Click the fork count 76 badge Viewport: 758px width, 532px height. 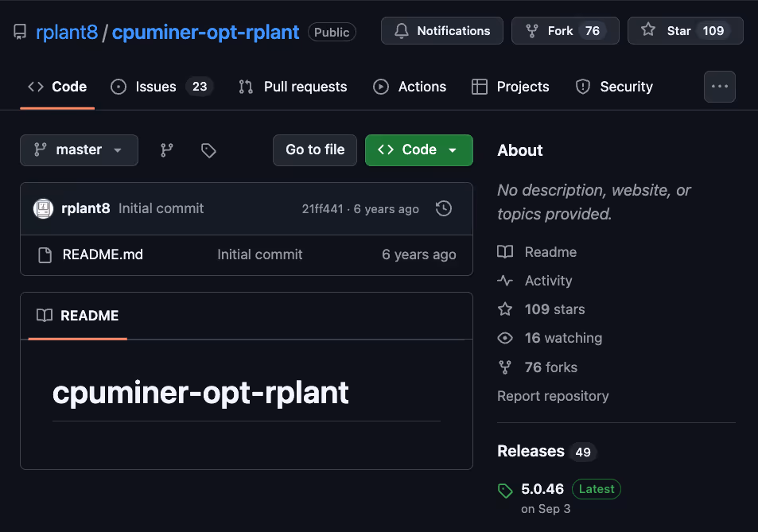[x=593, y=31]
